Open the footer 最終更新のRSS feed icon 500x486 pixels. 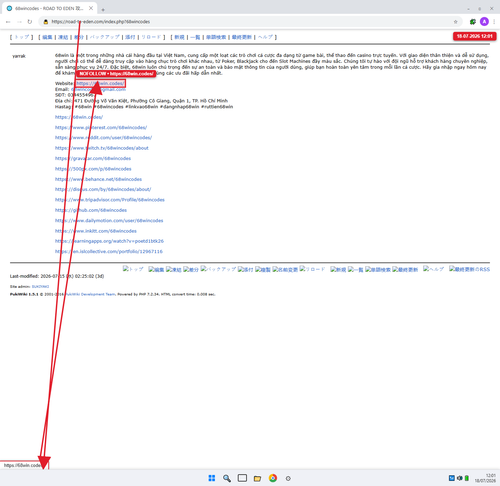coord(469,269)
